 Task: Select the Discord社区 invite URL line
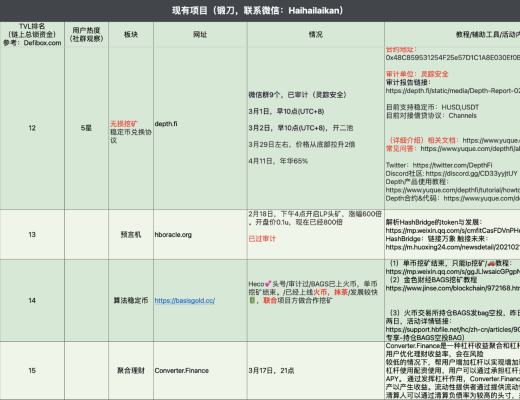coord(452,174)
